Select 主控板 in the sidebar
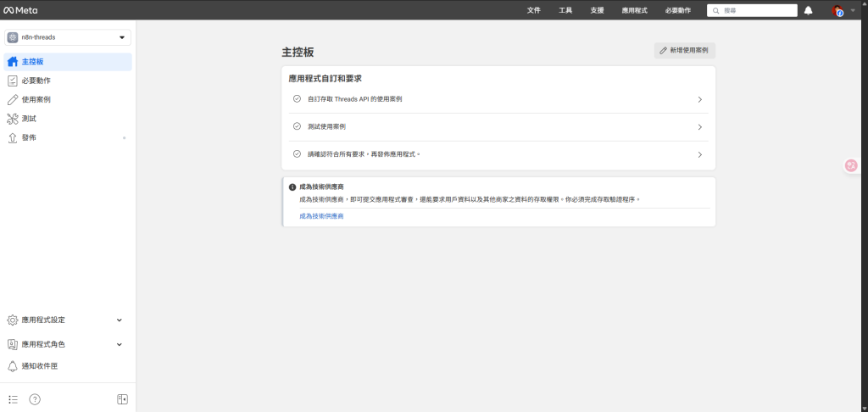 click(x=68, y=62)
